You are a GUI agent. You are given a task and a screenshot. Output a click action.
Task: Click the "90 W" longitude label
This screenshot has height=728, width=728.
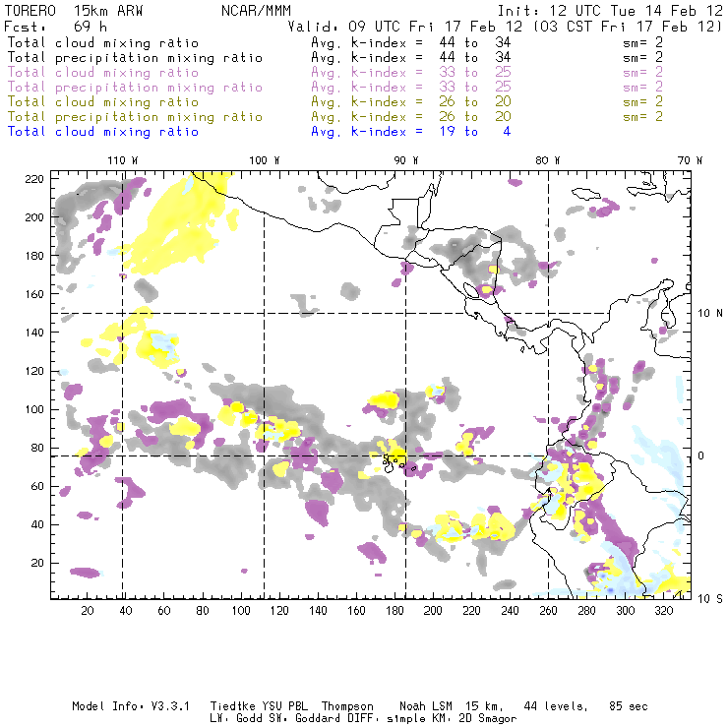[406, 160]
